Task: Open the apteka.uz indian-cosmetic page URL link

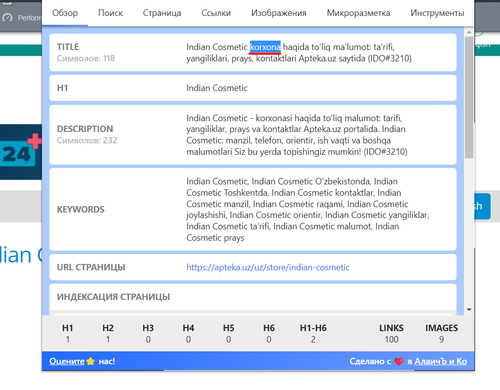Action: pos(268,267)
